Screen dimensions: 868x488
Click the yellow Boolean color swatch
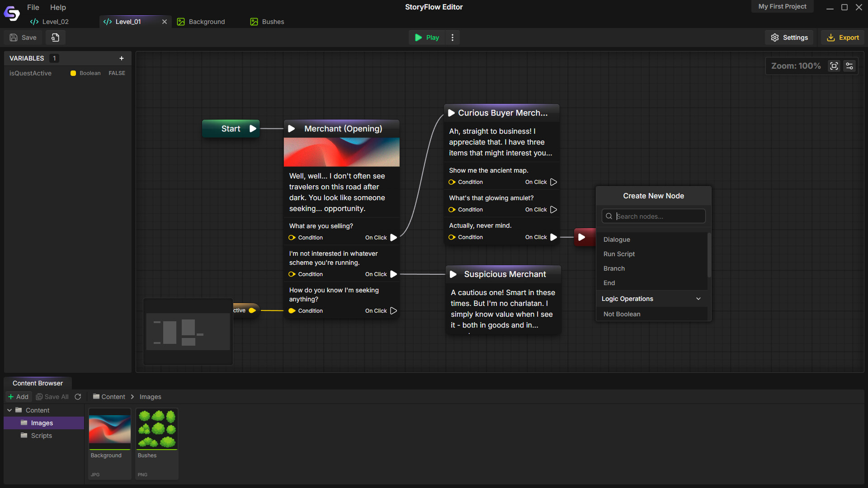pos(73,73)
